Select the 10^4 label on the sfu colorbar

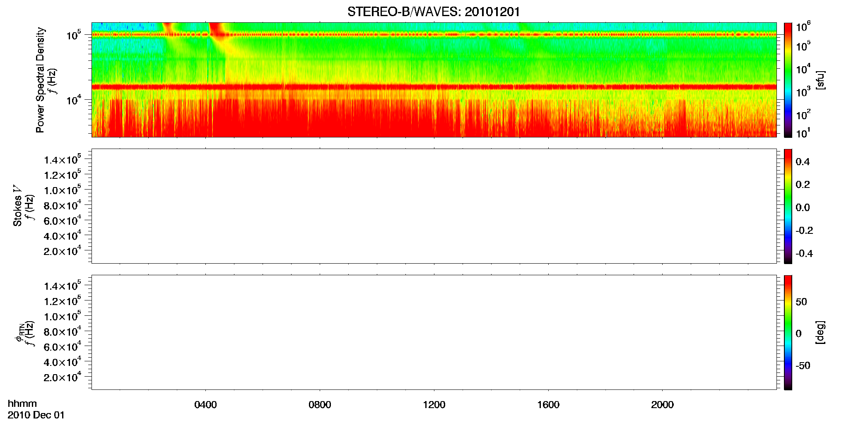point(803,69)
